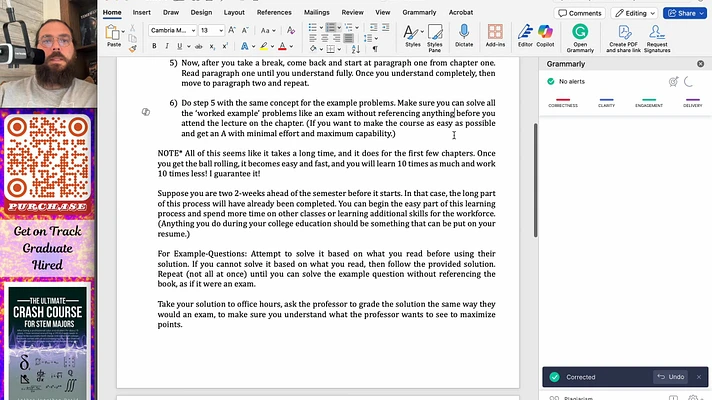Click the Cut scissors icon
The height and width of the screenshot is (400, 712).
coord(133,29)
